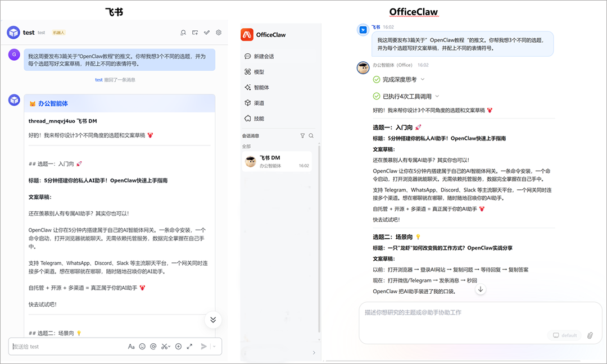
Task: Open the screenshot tool dropdown arrow
Action: point(169,347)
